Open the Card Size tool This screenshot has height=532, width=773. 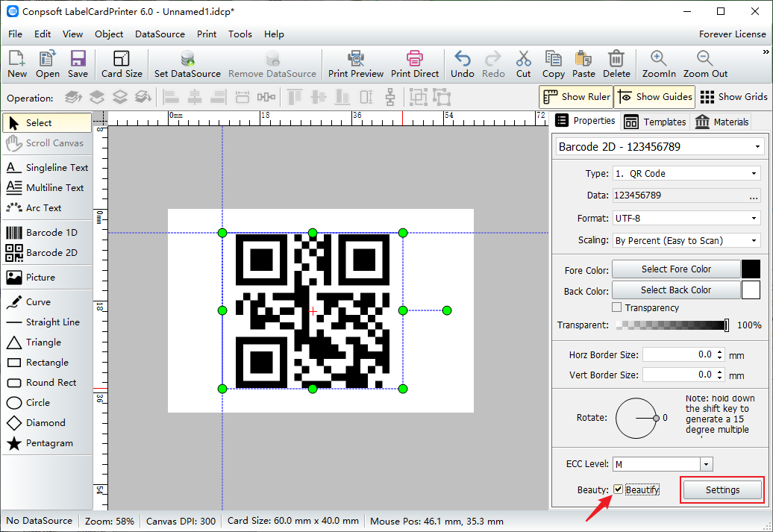pyautogui.click(x=122, y=64)
